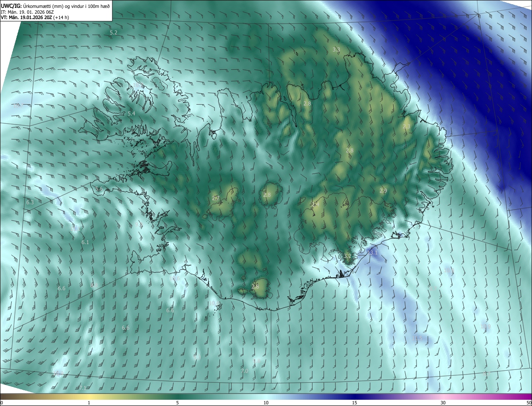Click the colour scale tick label 0
Screen dimensions: 532x406
[1, 403]
